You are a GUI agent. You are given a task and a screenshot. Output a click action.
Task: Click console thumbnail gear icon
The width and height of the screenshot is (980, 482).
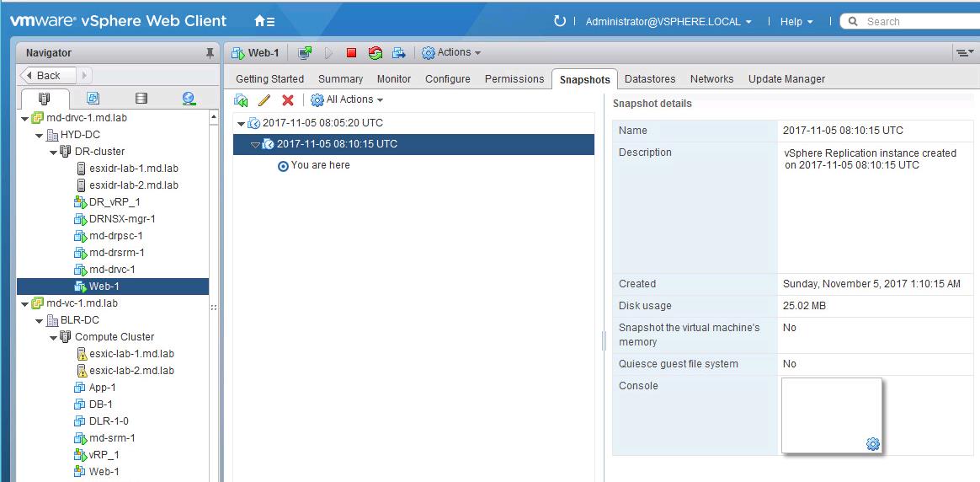[x=872, y=444]
